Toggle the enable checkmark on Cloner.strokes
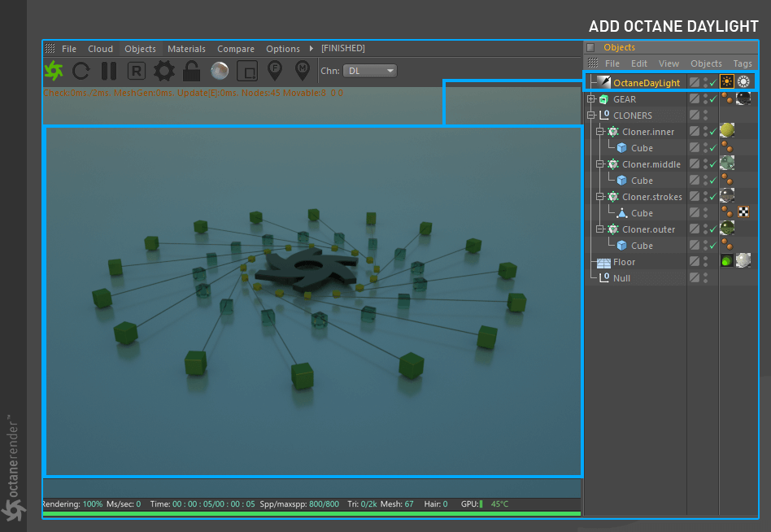The width and height of the screenshot is (771, 532). point(713,197)
